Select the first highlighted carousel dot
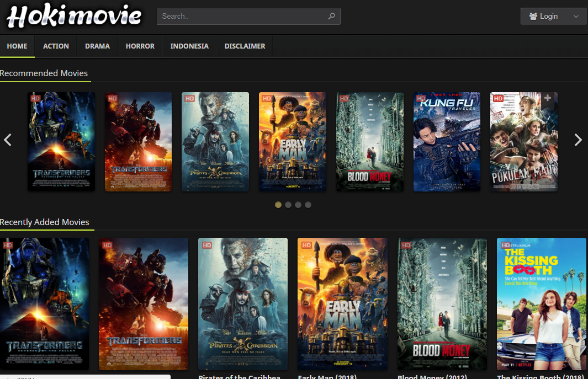This screenshot has width=588, height=379. pos(278,205)
